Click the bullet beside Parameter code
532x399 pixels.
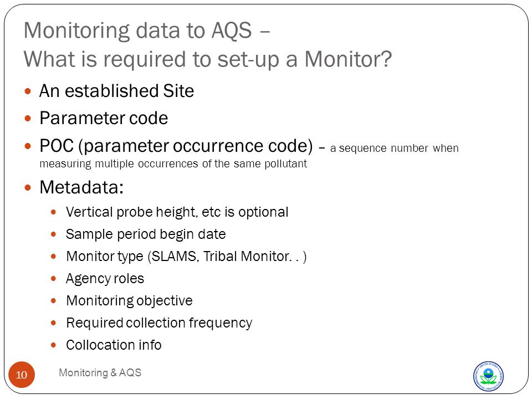(x=28, y=119)
